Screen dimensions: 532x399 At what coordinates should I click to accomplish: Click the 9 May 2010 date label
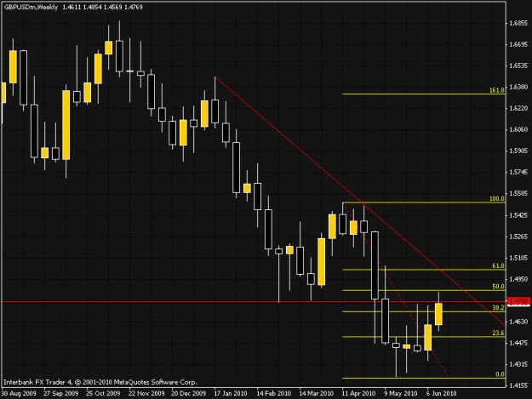pyautogui.click(x=401, y=394)
